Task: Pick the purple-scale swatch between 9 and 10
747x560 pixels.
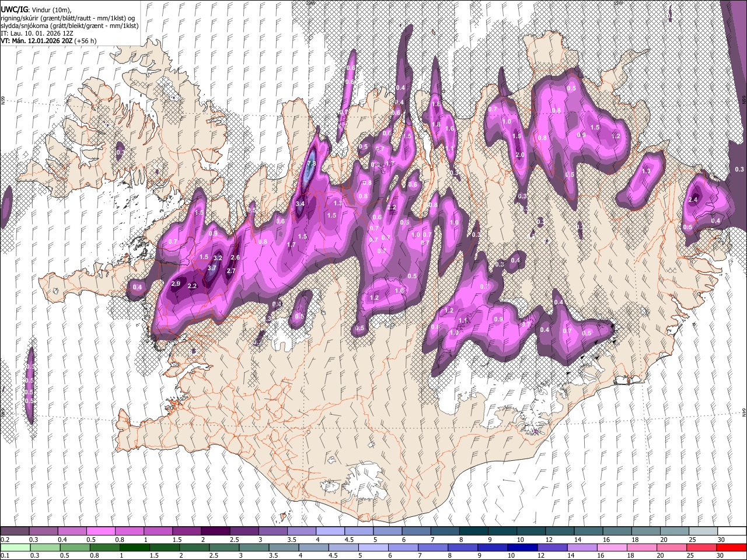Action: point(502,531)
